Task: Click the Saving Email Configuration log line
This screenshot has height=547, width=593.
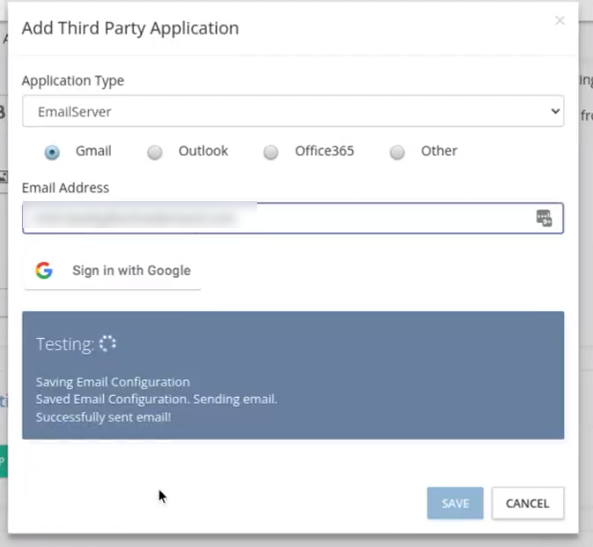Action: pyautogui.click(x=113, y=382)
